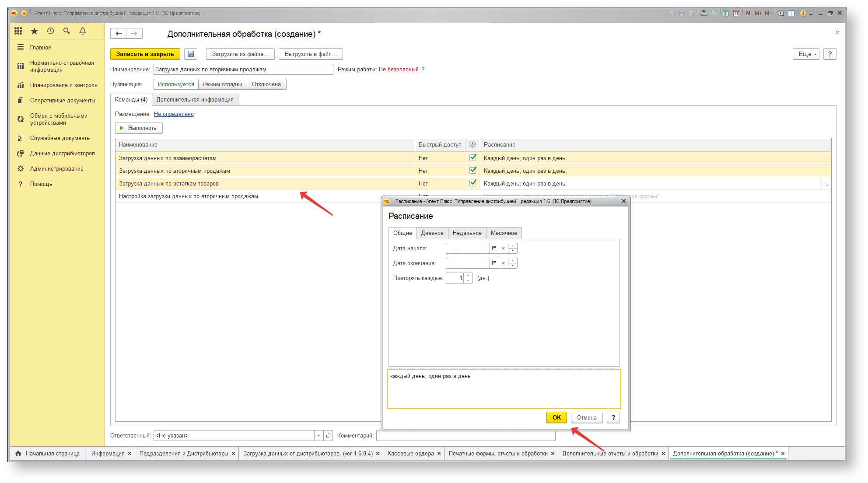Open Ответственный dropdown arrow
Image resolution: width=868 pixels, height=483 pixels.
click(x=318, y=435)
